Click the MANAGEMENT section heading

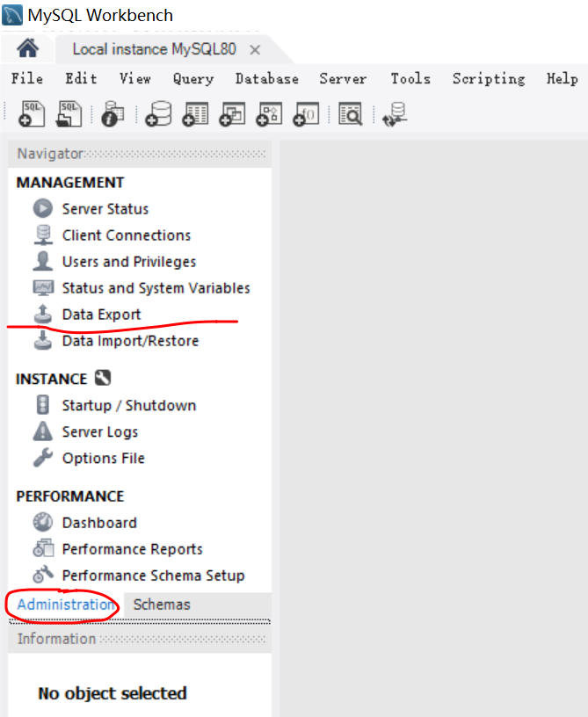(x=70, y=183)
